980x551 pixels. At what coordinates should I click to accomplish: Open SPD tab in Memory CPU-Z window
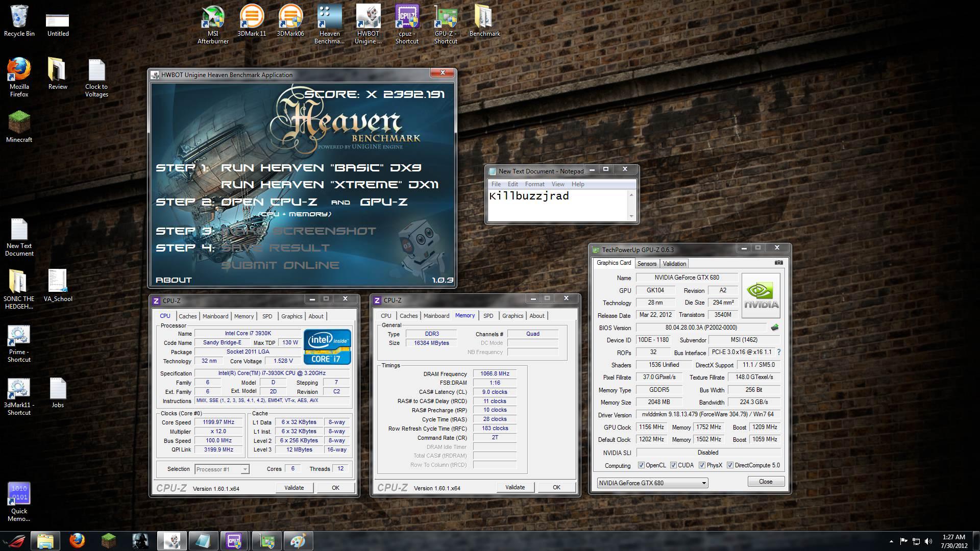(488, 316)
